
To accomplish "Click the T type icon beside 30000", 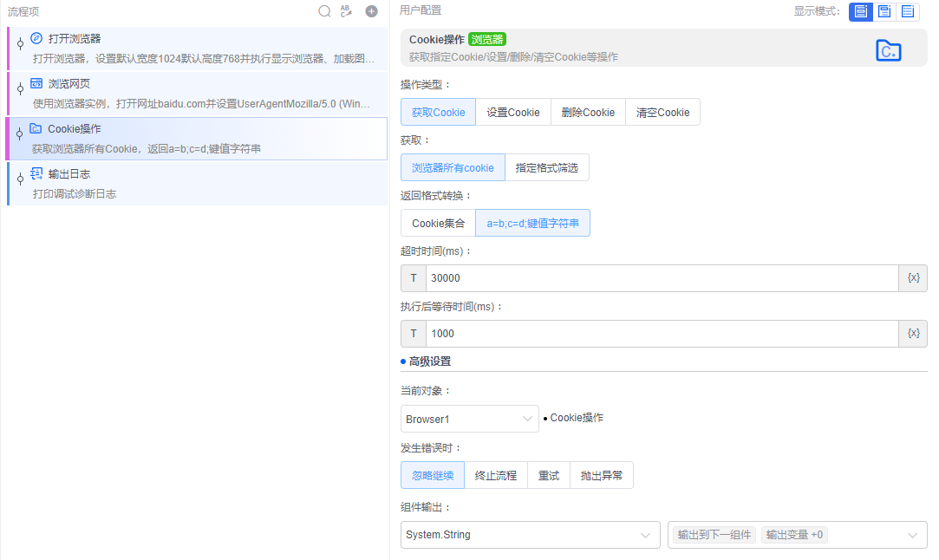I will coord(414,278).
